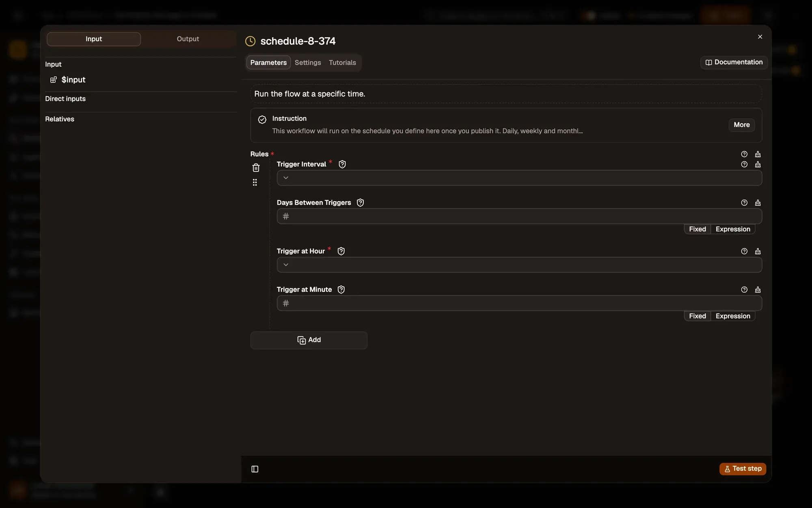Grab the rule drag handle dots

click(x=255, y=182)
